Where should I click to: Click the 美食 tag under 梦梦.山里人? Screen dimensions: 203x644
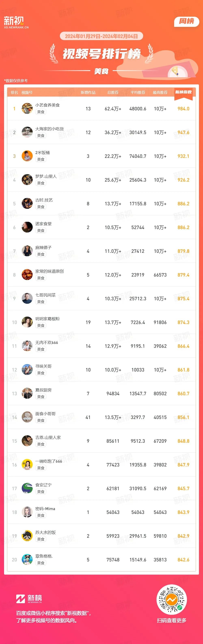[41, 183]
